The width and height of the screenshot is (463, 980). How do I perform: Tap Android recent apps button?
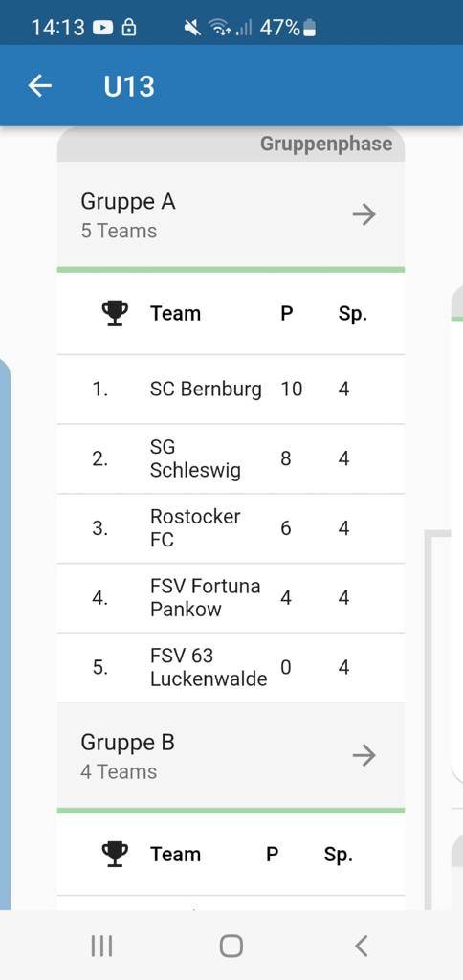(101, 946)
